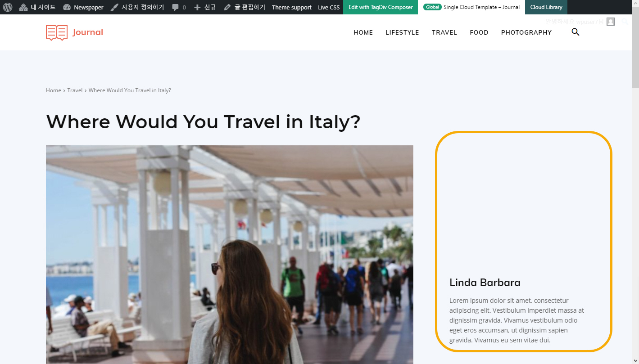Click the Journal book logo
This screenshot has height=364, width=639.
(x=57, y=33)
